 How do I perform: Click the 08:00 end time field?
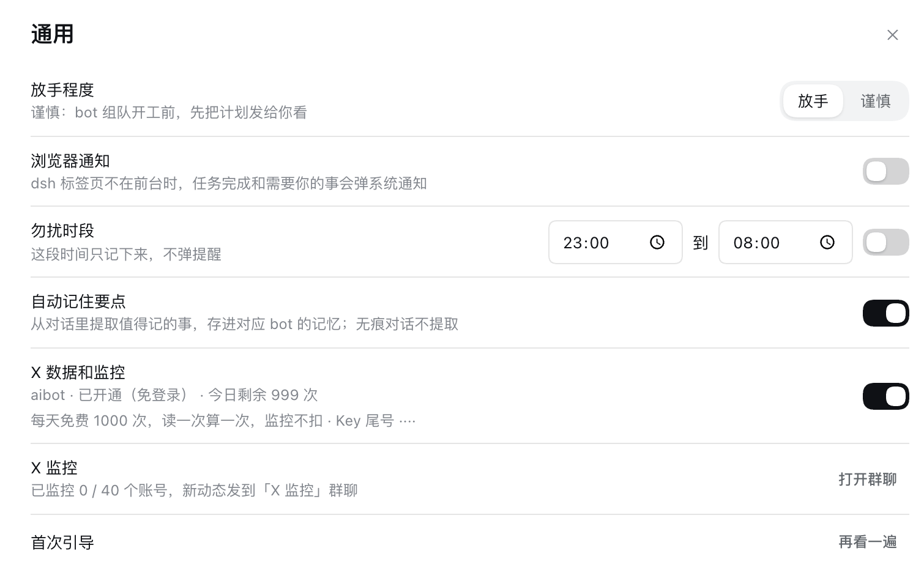[785, 242]
